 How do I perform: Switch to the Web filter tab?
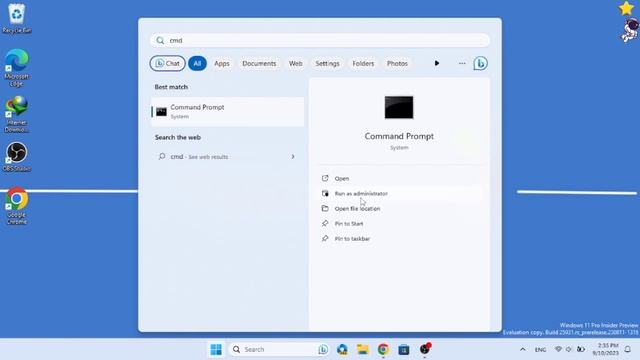(296, 64)
